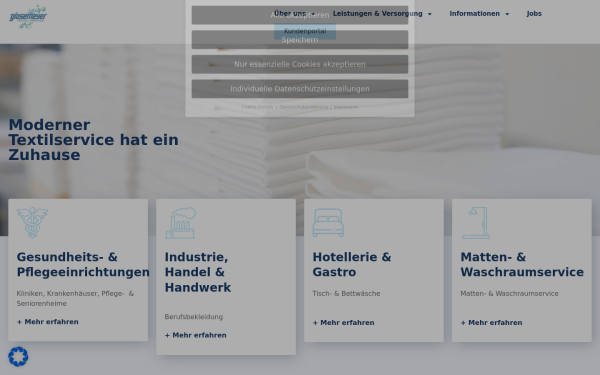The image size is (600, 375).
Task: Click the Kundenportal button
Action: coord(305,31)
